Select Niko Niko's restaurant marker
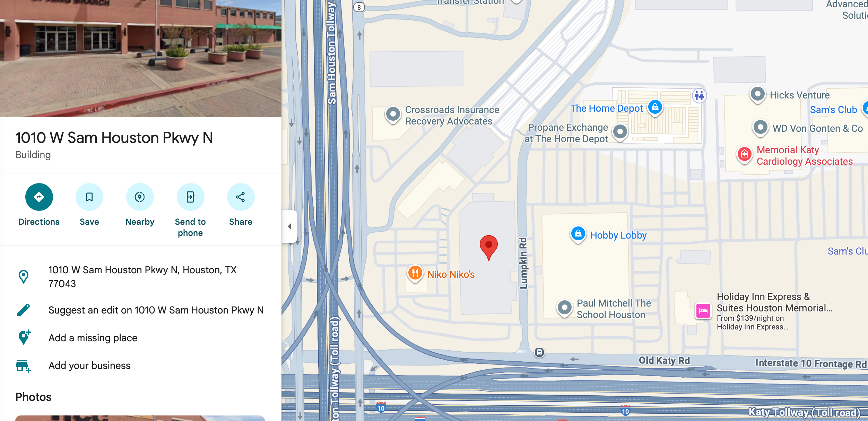This screenshot has width=868, height=421. pos(415,274)
